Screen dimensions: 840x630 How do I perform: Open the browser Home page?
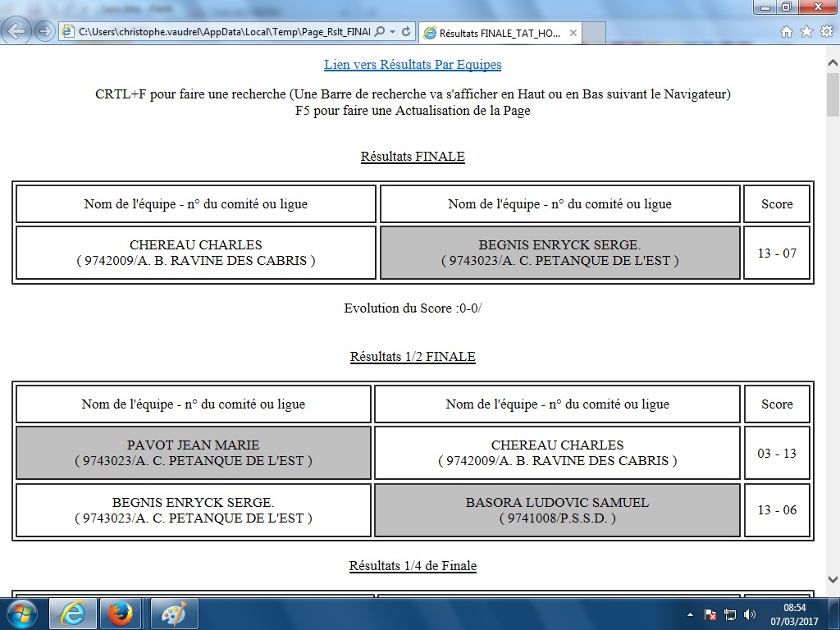(787, 31)
